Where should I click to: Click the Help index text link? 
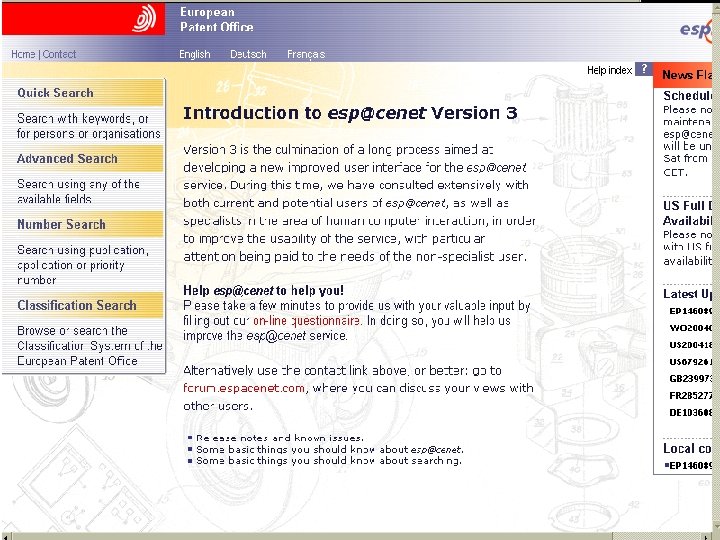click(609, 70)
